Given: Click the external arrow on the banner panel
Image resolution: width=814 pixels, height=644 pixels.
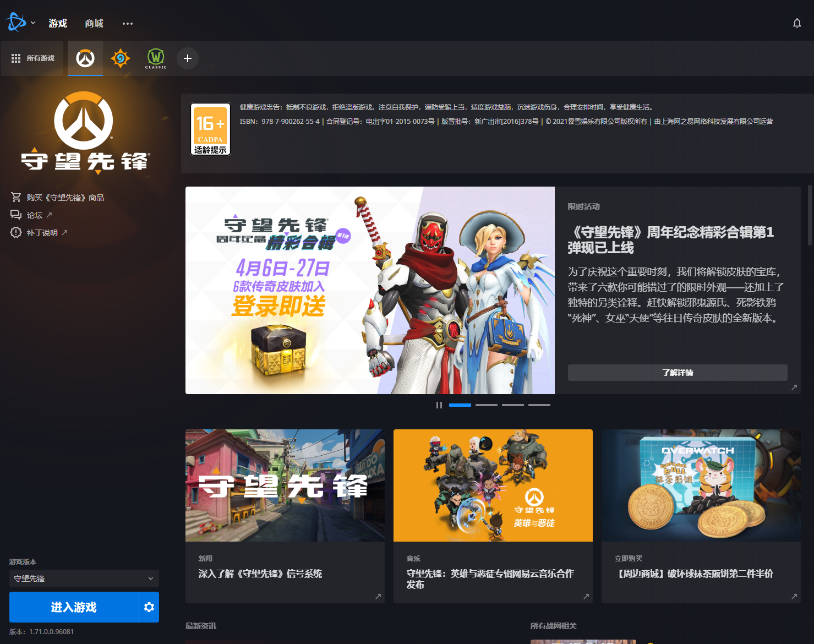Looking at the screenshot, I should 794,387.
